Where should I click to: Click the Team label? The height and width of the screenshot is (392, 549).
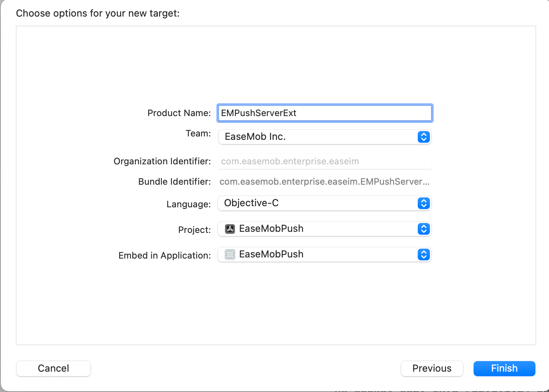point(198,133)
